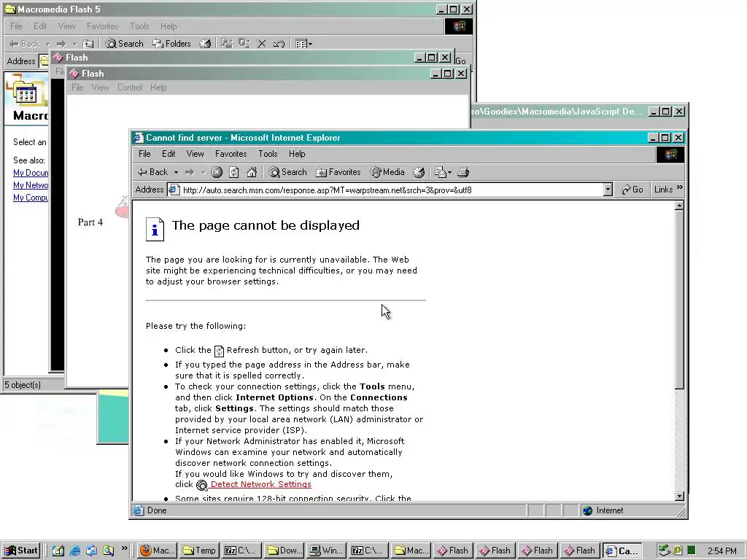
Task: Click Up folder icon in Macromedia Flash 5 window
Action: pos(88,44)
